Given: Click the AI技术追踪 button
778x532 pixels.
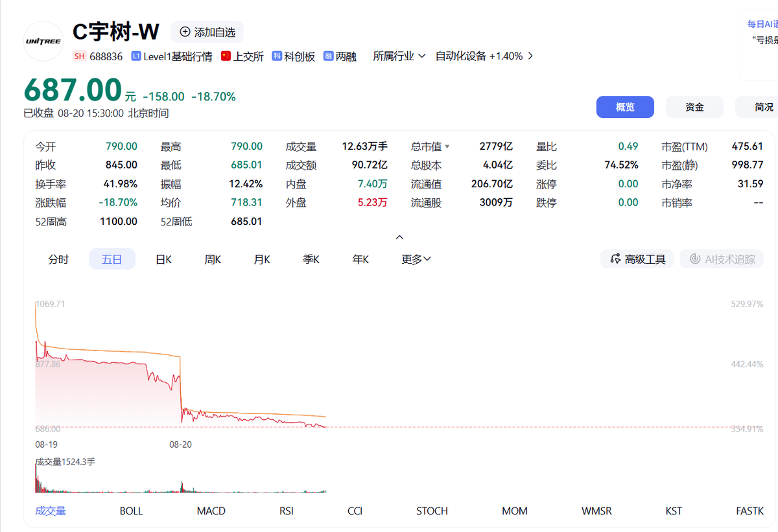Looking at the screenshot, I should pyautogui.click(x=722, y=259).
